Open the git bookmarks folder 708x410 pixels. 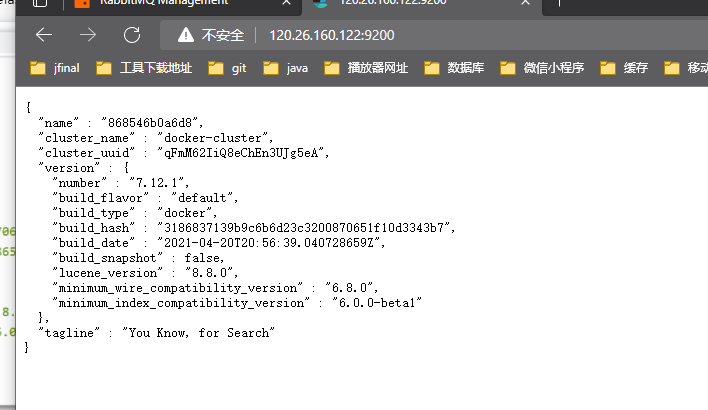click(227, 68)
